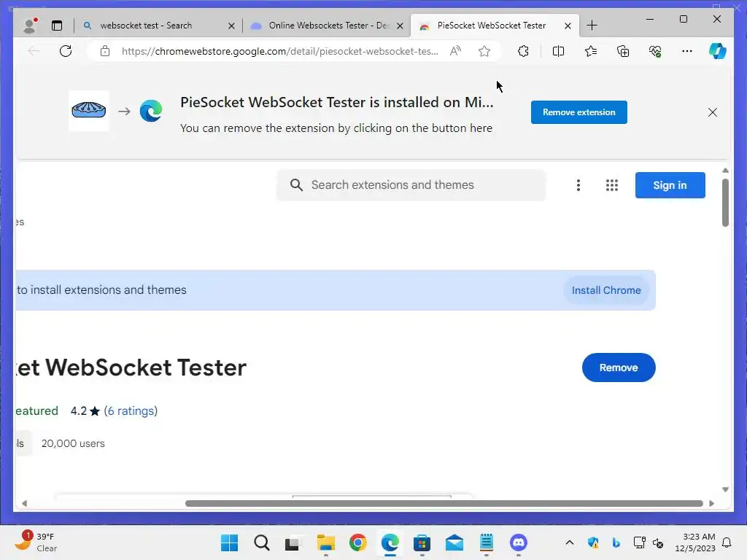
Task: View site information via the lock icon
Action: [x=105, y=51]
